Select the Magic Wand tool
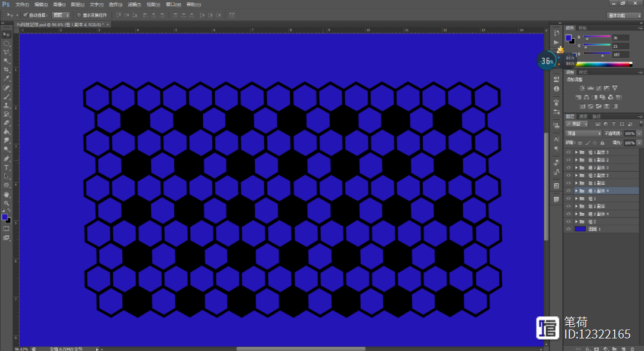Image resolution: width=644 pixels, height=351 pixels. click(7, 61)
